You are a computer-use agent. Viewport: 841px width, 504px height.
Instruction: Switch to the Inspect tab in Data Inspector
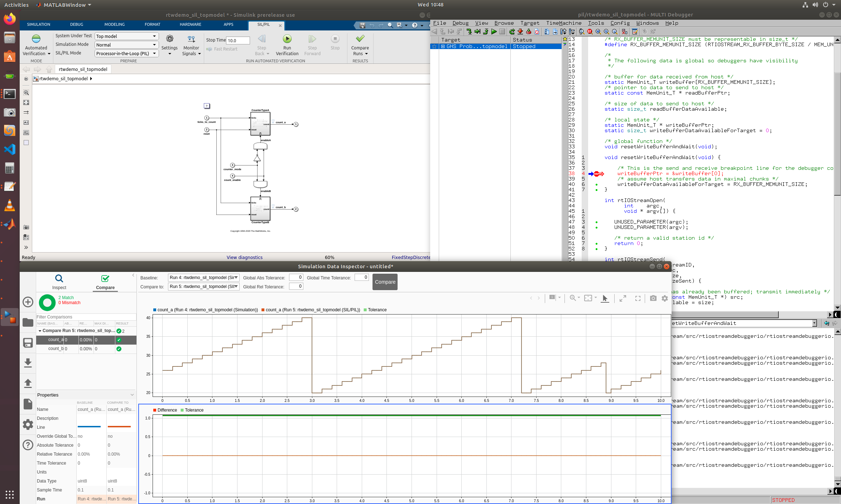point(59,282)
